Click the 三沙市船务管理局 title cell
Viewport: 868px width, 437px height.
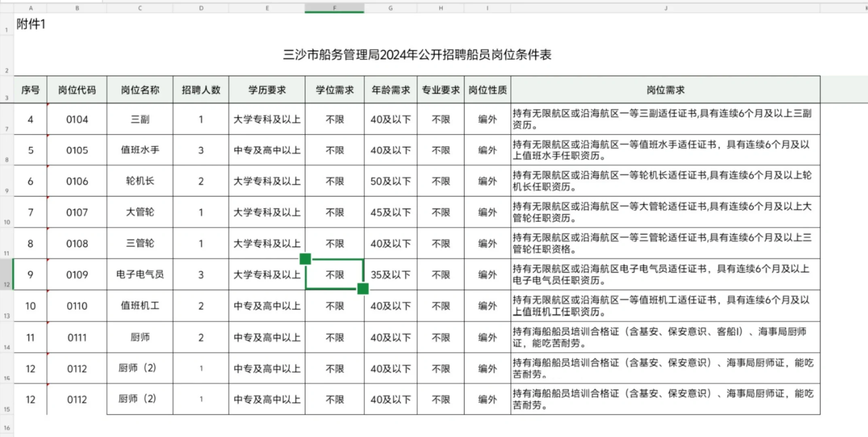pos(417,55)
